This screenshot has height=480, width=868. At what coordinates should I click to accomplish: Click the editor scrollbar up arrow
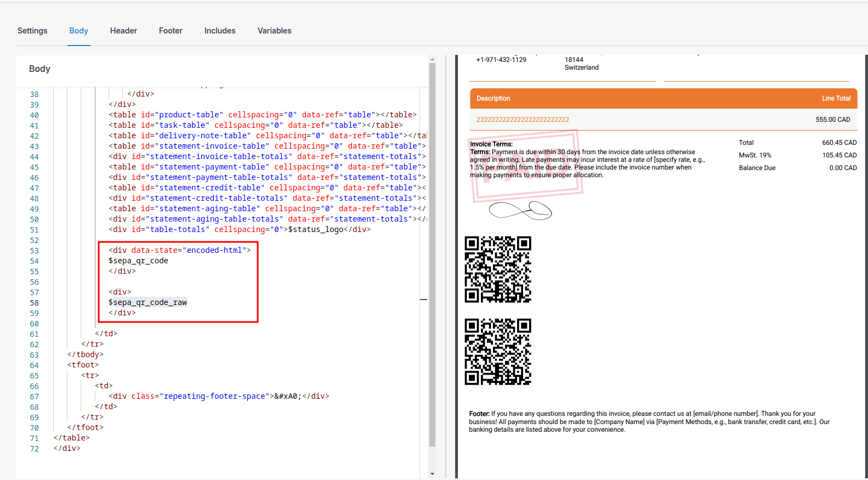tap(432, 59)
